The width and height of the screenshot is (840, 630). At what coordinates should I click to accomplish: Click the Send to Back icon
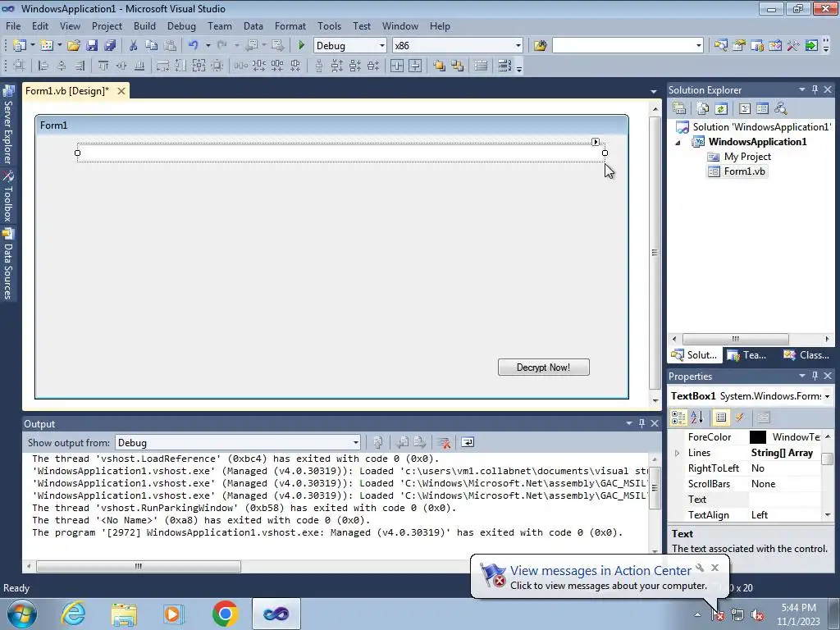(x=458, y=66)
